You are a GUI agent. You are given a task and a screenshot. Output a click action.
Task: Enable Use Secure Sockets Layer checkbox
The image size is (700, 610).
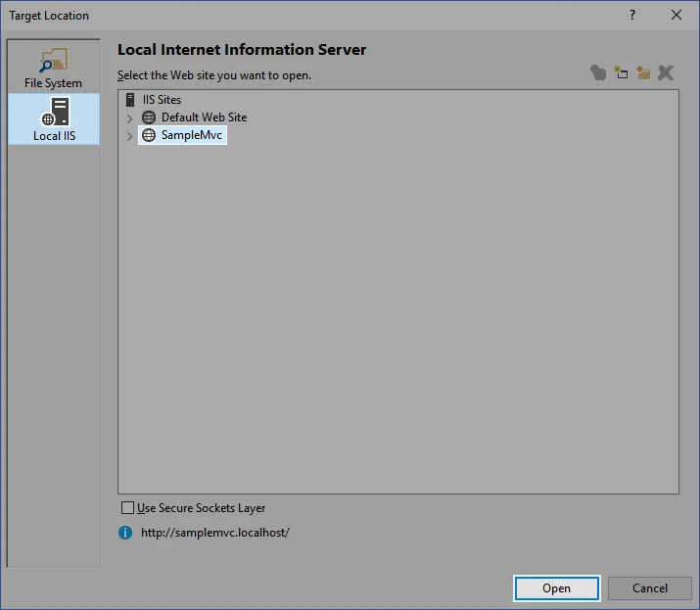pos(127,508)
